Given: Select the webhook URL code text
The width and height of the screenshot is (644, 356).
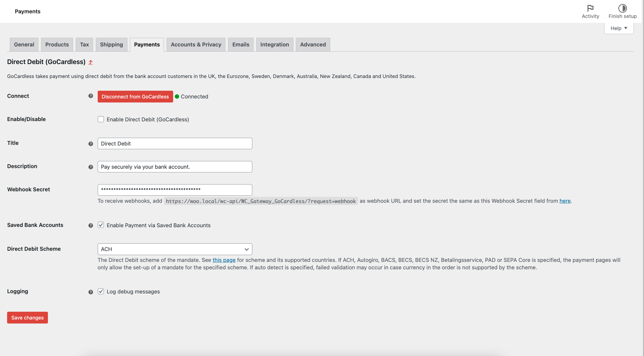Looking at the screenshot, I should pos(261,201).
